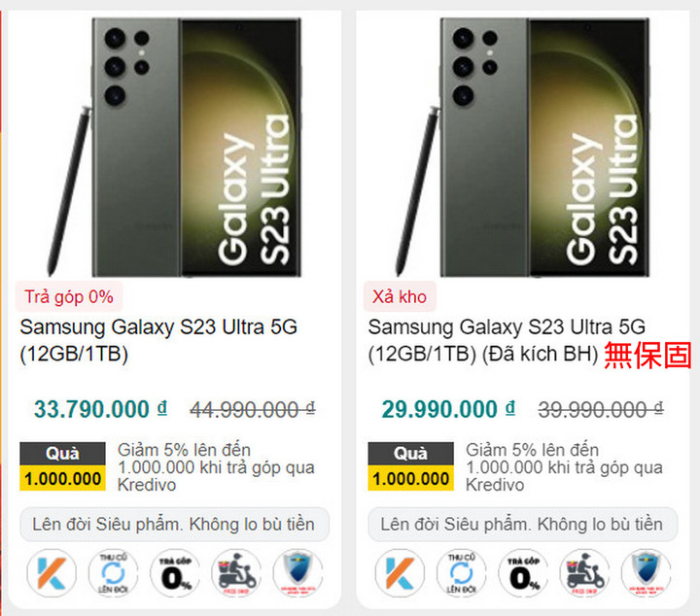Click the Xả kho badge label
700x616 pixels.
point(400,296)
